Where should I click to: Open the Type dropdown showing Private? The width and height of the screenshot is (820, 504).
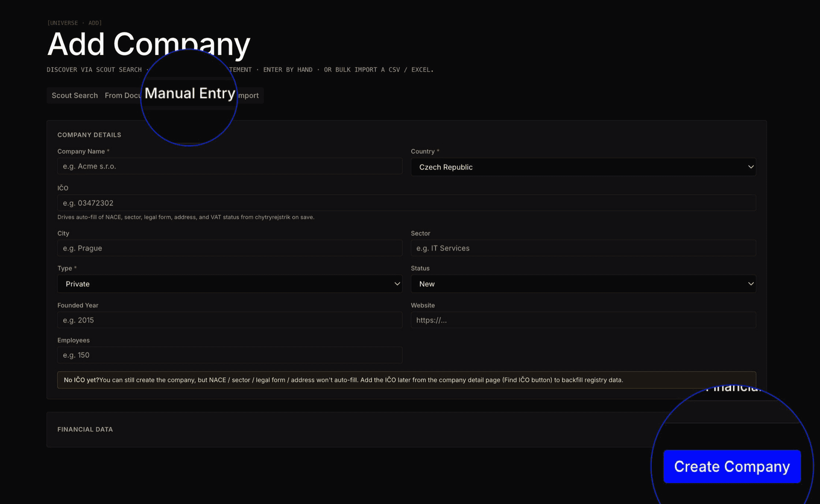point(230,284)
